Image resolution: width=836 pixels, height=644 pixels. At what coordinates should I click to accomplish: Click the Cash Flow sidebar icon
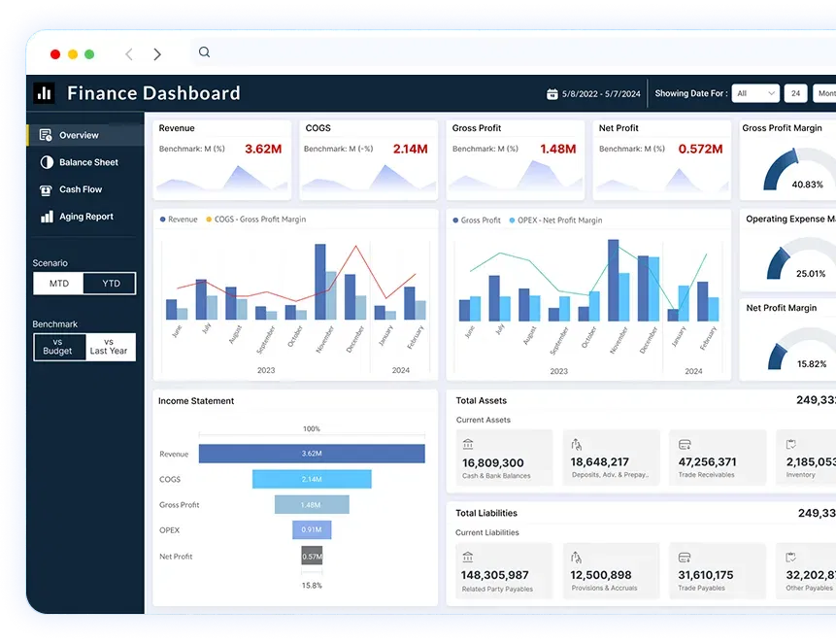(46, 189)
